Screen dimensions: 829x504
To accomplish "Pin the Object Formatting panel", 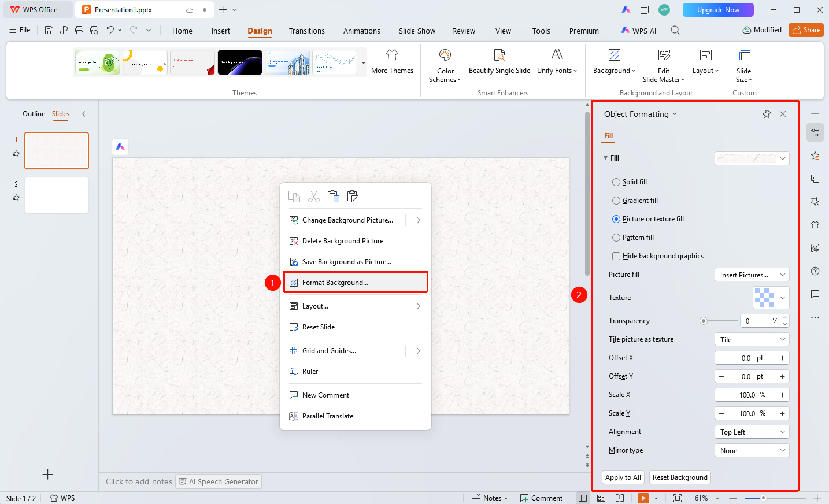I will (x=767, y=114).
